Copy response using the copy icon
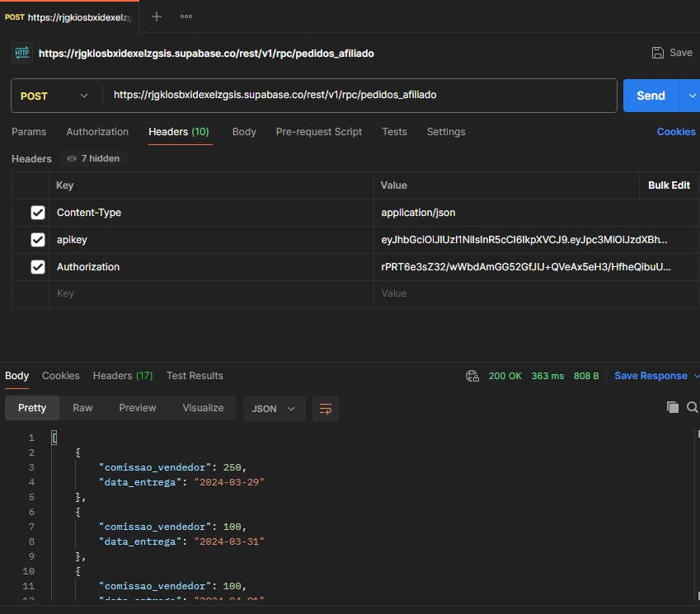Viewport: 700px width, 614px height. tap(673, 407)
